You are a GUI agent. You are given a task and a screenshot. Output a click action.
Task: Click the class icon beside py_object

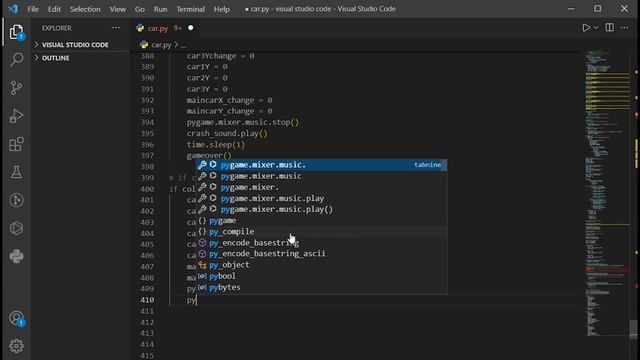[x=202, y=265]
